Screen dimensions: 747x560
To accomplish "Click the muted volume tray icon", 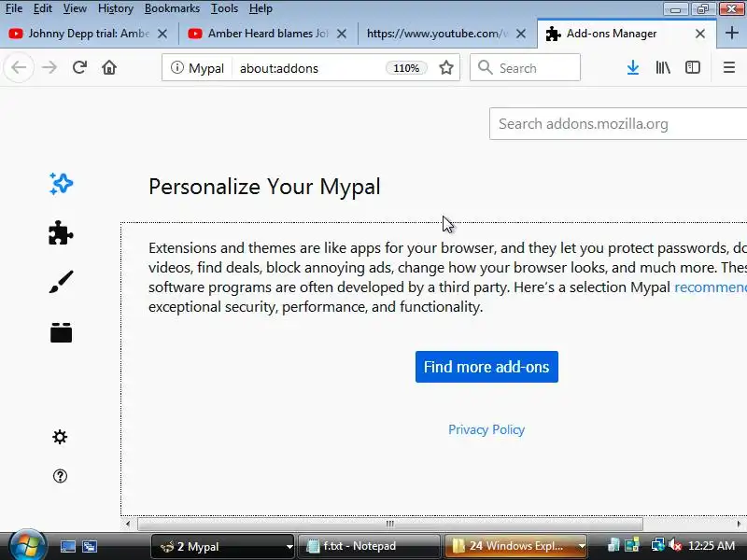I will point(674,545).
